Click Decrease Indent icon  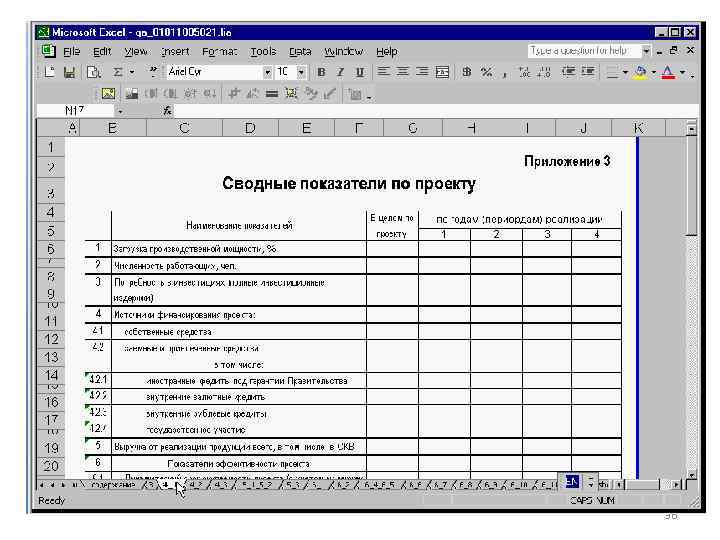568,72
